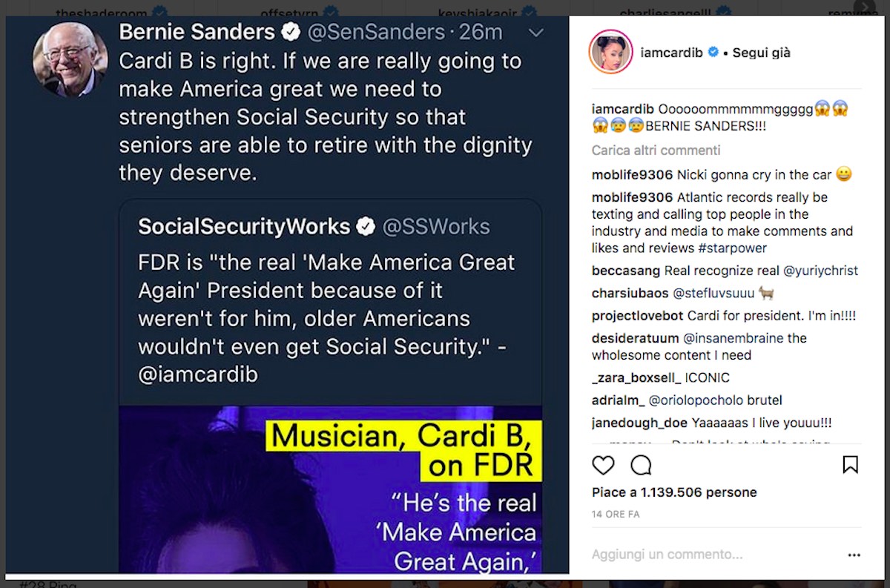Open the three-dot options menu

pos(854,555)
